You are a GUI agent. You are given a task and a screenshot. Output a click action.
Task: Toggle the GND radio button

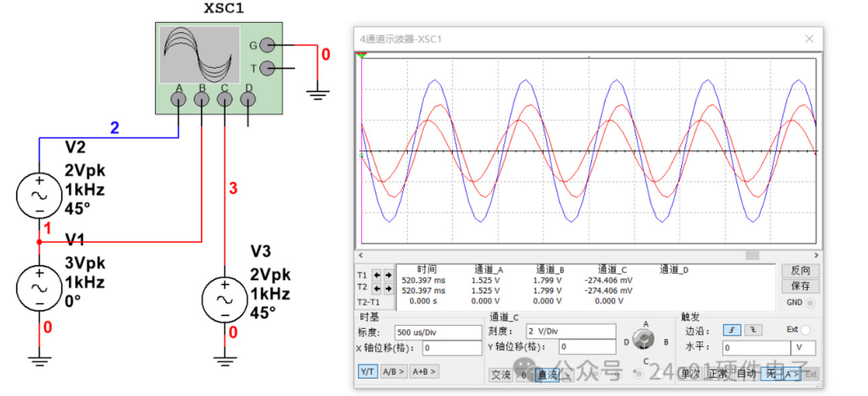pyautogui.click(x=810, y=303)
